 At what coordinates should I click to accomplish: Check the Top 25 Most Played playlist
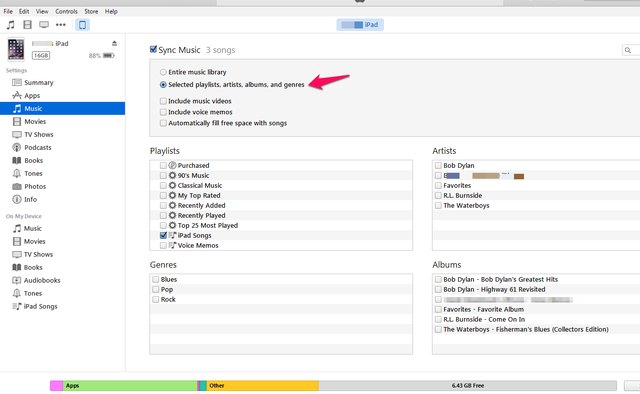point(163,225)
